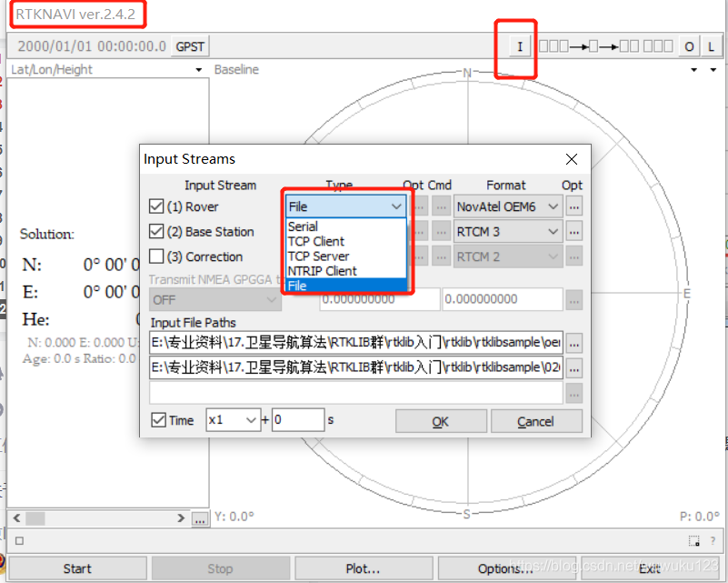Enable the (3) Correction checkbox
This screenshot has width=728, height=583.
(x=155, y=256)
